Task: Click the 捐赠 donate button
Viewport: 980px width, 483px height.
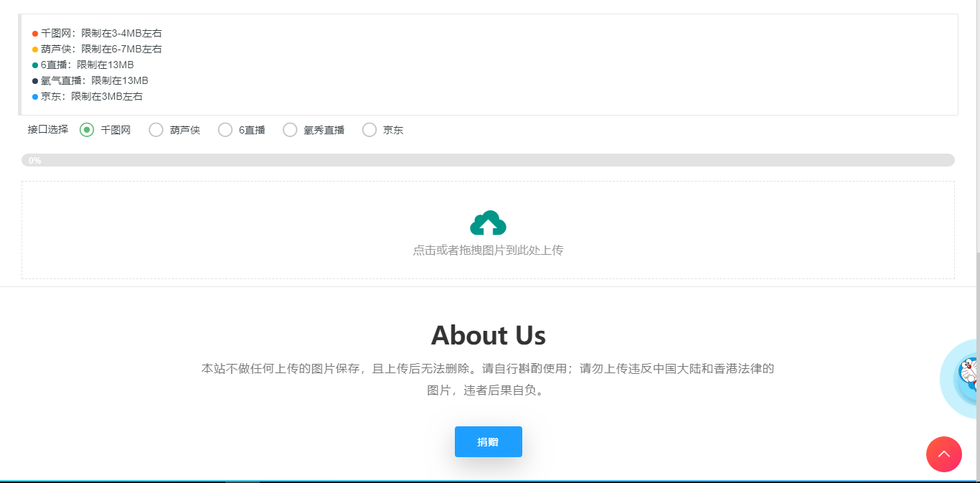Action: (x=488, y=441)
